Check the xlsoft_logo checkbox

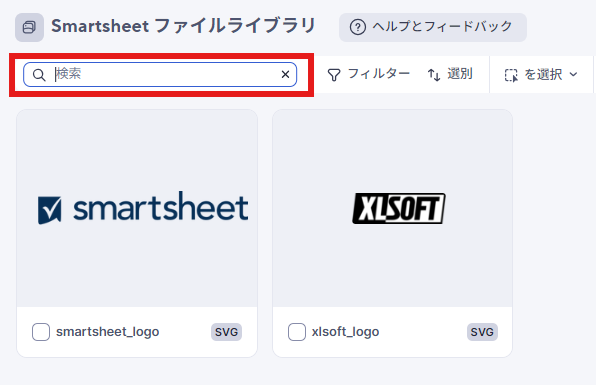[x=297, y=332]
